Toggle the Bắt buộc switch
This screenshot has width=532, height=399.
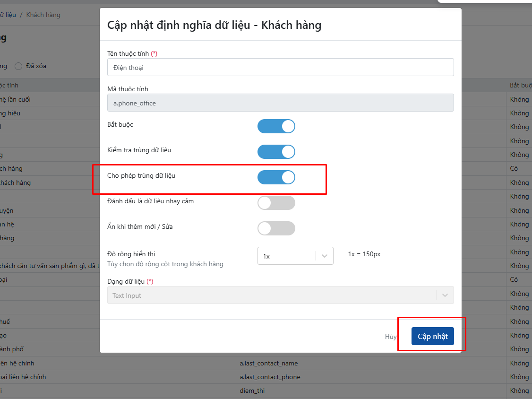(276, 126)
